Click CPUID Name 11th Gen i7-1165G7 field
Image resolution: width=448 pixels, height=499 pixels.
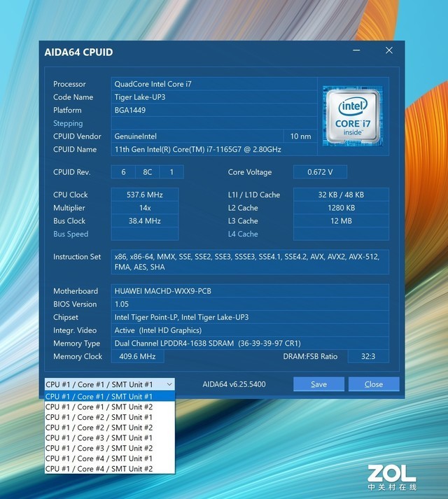pyautogui.click(x=214, y=149)
